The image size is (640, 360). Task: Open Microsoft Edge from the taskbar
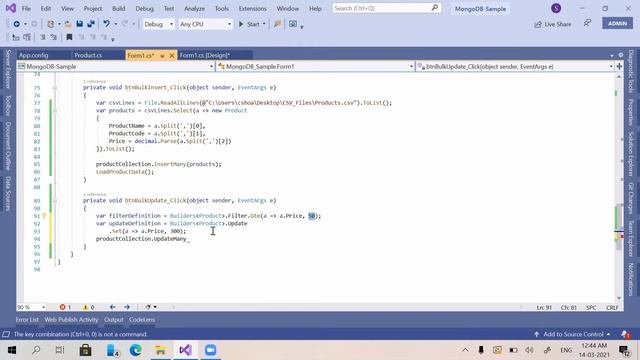[x=136, y=350]
